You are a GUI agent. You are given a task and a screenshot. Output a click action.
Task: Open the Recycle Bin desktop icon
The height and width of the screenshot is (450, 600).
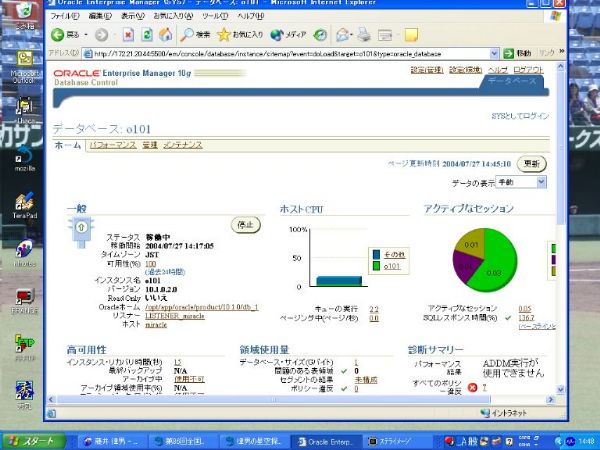coord(25,15)
